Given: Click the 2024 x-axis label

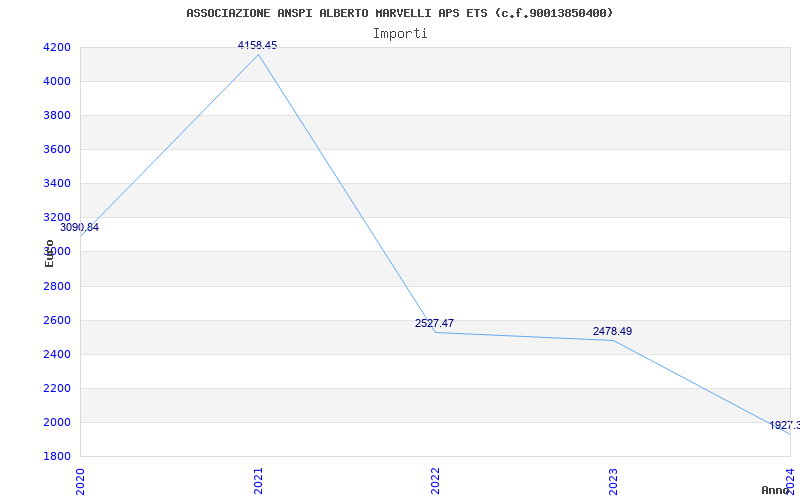Looking at the screenshot, I should (790, 481).
